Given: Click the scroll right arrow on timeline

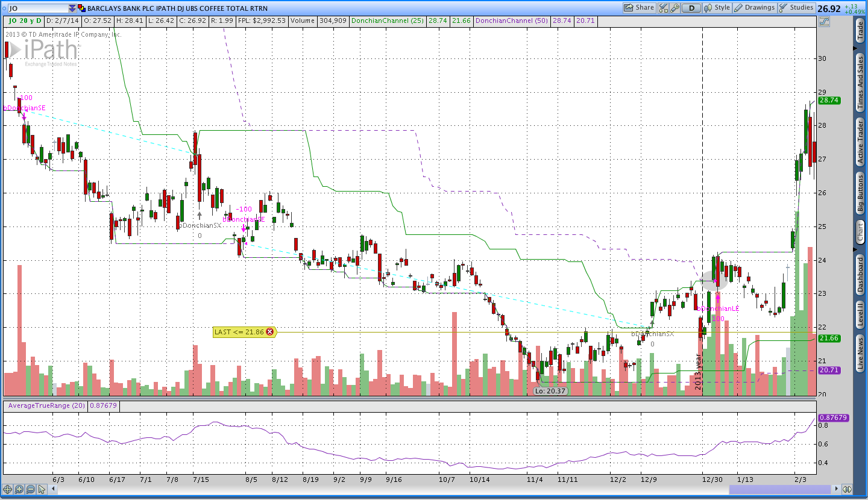Looking at the screenshot, I should tap(835, 489).
